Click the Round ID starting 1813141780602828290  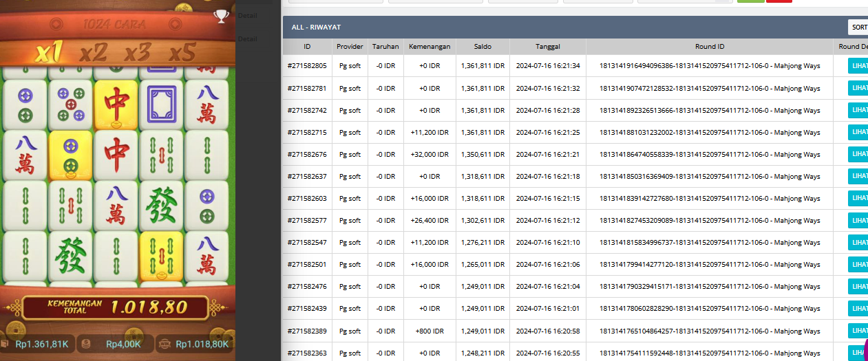710,309
